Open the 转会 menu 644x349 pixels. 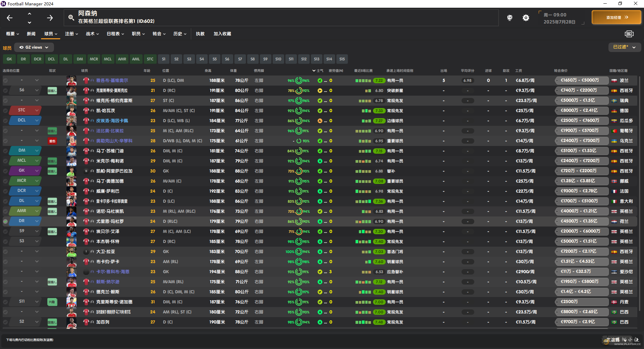[159, 34]
